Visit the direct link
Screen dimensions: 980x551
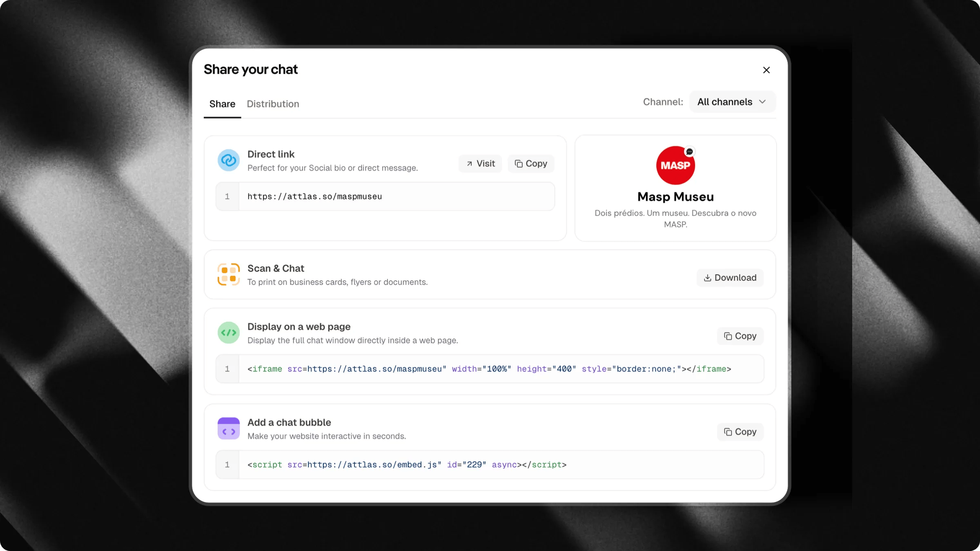click(480, 164)
